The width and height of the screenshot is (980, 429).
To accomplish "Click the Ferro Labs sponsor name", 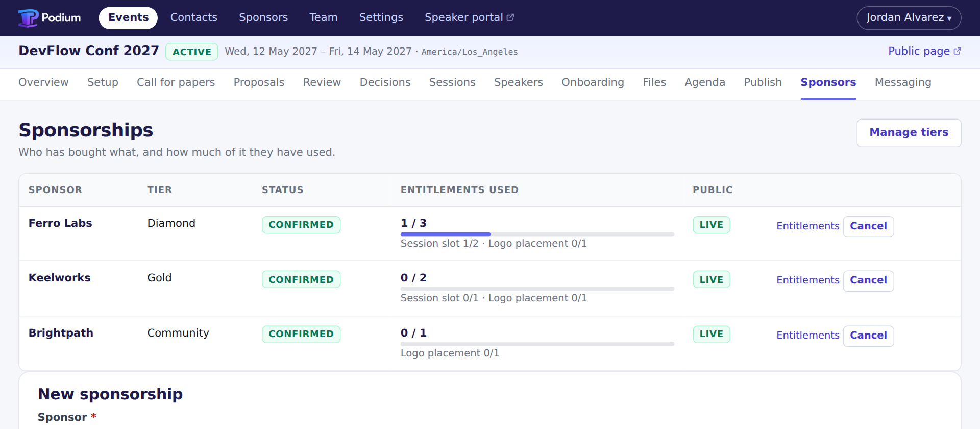I will pos(60,223).
